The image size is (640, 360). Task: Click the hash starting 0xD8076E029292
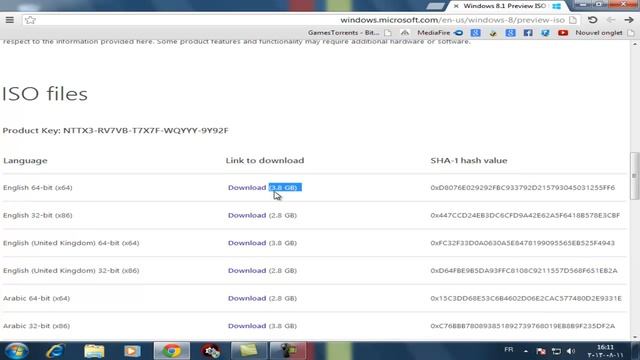tap(522, 187)
